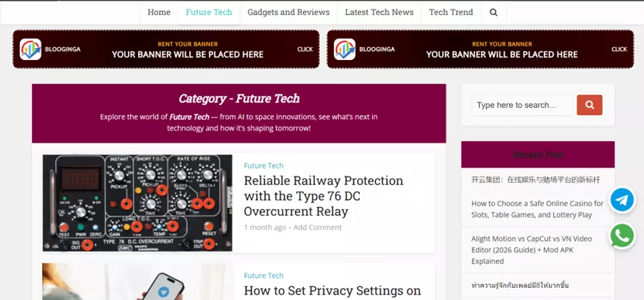Click the red search submit button
The height and width of the screenshot is (300, 644).
click(x=589, y=105)
